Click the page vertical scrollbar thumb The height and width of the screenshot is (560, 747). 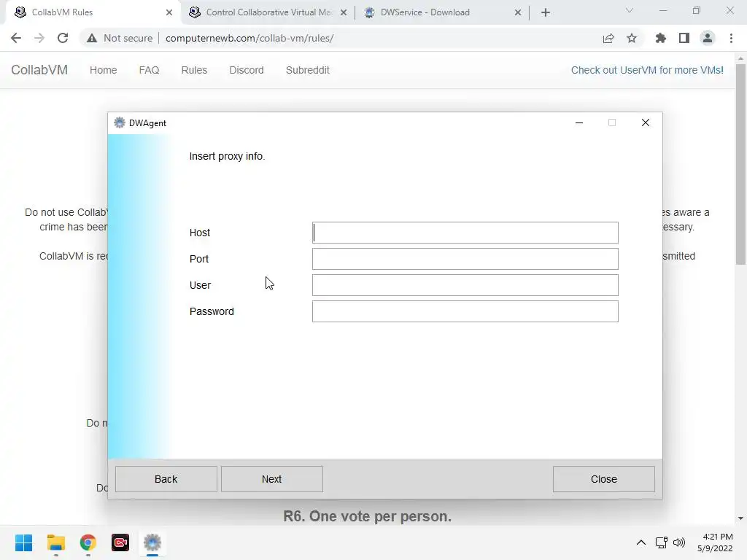click(x=740, y=164)
